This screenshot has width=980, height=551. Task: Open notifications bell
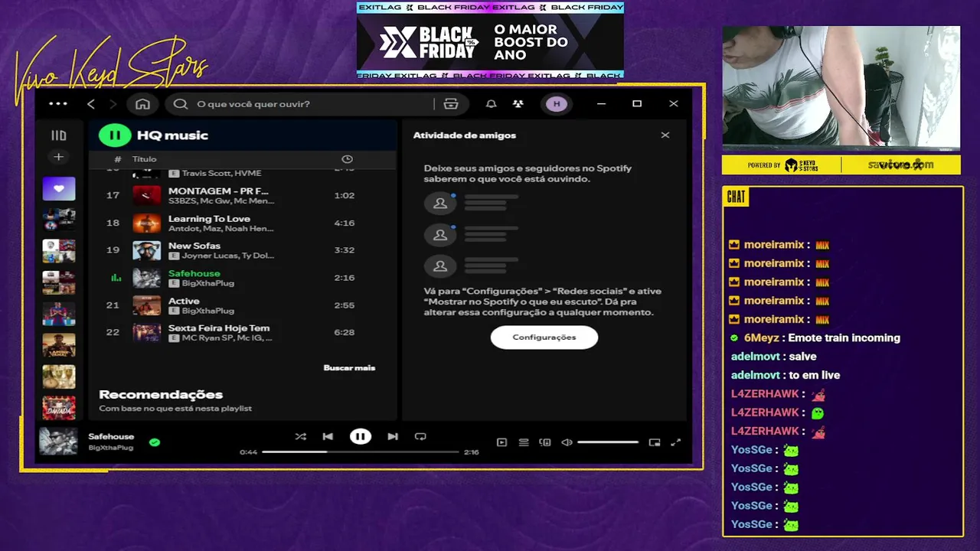[x=492, y=104]
